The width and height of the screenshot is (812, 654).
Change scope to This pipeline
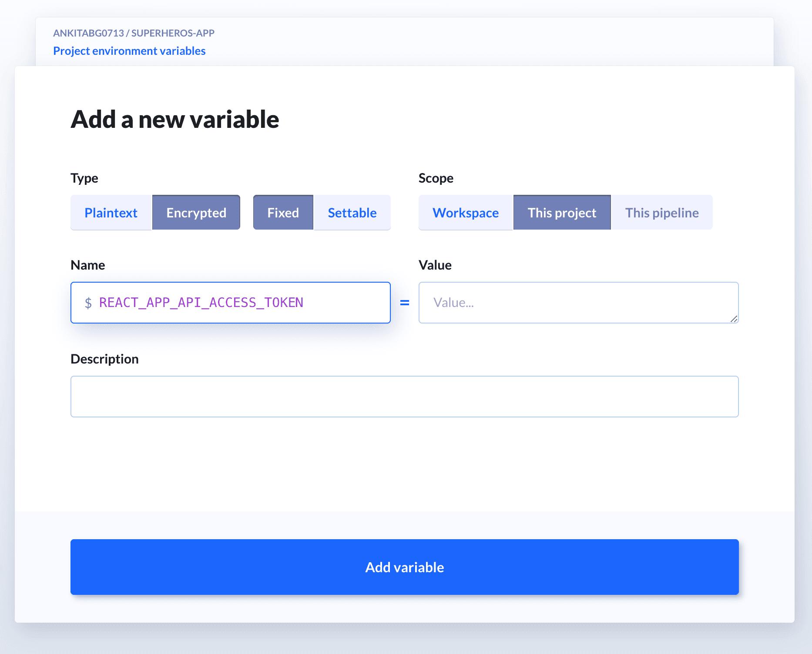point(662,213)
